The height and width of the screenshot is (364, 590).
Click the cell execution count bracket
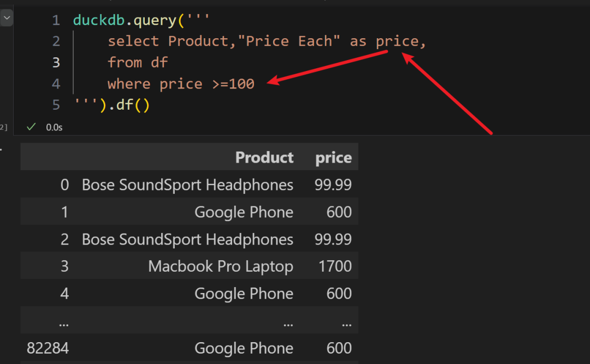pos(3,127)
